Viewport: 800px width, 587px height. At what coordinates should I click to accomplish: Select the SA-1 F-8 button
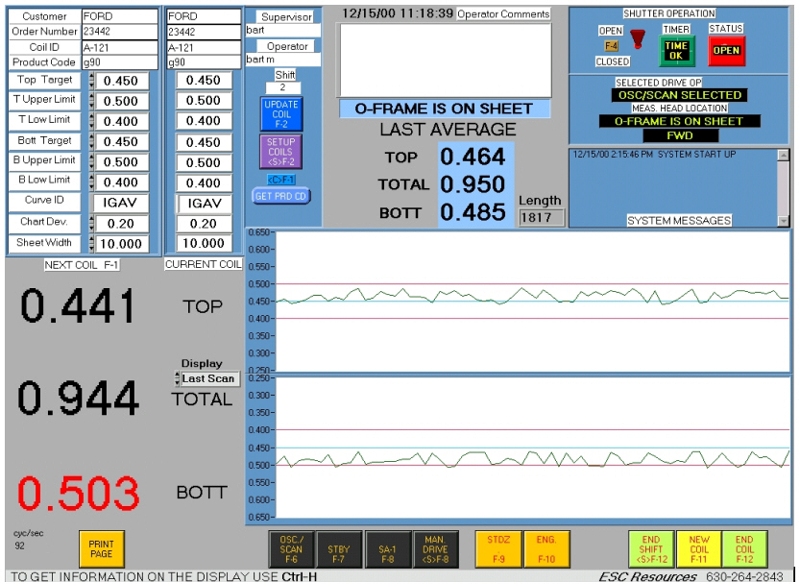[x=385, y=549]
